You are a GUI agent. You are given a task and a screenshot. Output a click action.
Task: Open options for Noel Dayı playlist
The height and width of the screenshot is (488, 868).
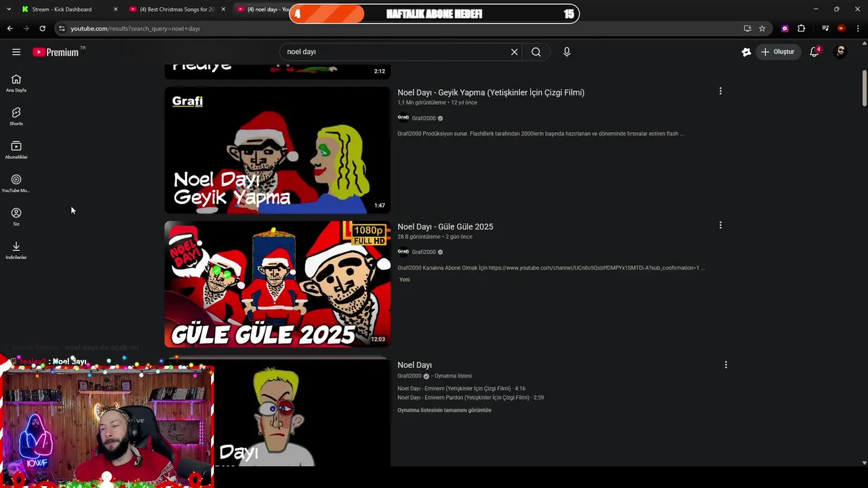726,365
